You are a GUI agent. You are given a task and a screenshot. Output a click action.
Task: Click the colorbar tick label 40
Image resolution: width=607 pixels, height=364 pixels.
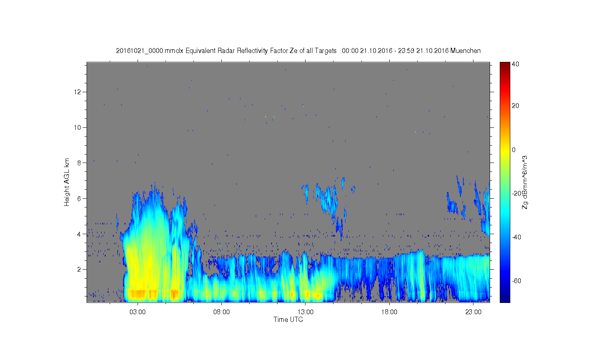tap(516, 64)
